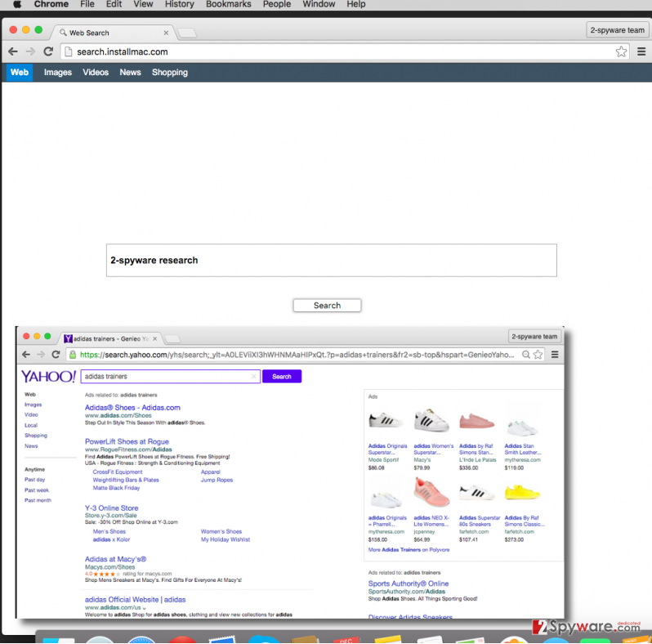The height and width of the screenshot is (644, 652).
Task: Open the Y-3 Online Store result
Action: (111, 508)
